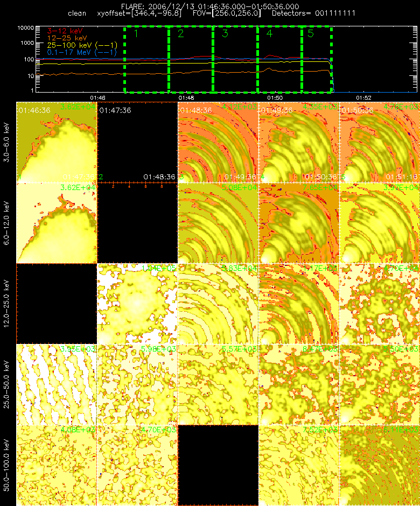Open the 3.0-6.0 keV image labeled 3.62E+04
Viewport: 420px width, 506px height.
point(57,142)
